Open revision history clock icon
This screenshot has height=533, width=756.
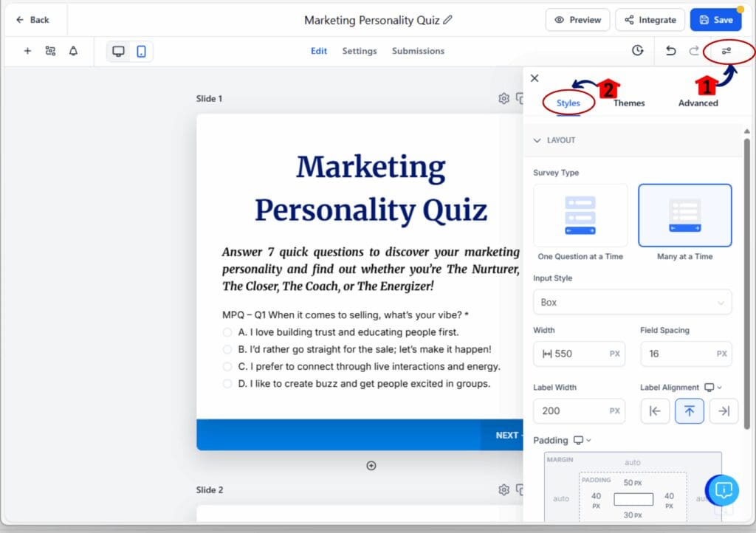637,50
